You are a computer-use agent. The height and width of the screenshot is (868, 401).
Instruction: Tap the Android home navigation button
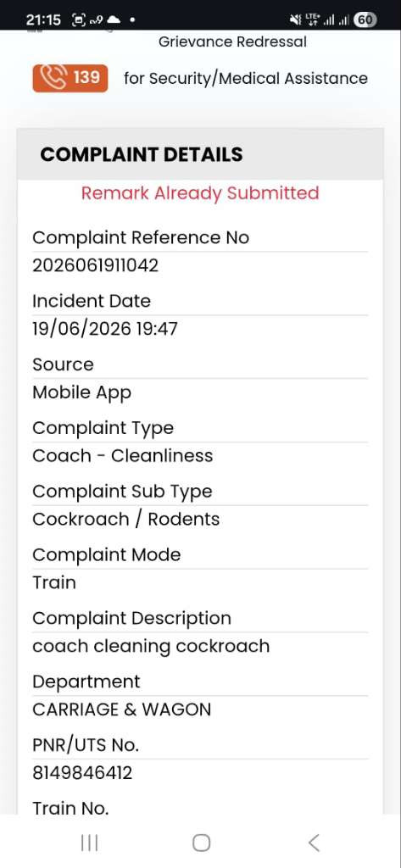click(x=200, y=843)
